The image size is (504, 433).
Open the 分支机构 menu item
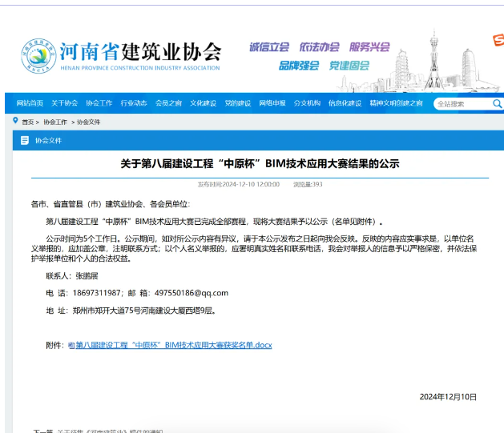pyautogui.click(x=307, y=103)
